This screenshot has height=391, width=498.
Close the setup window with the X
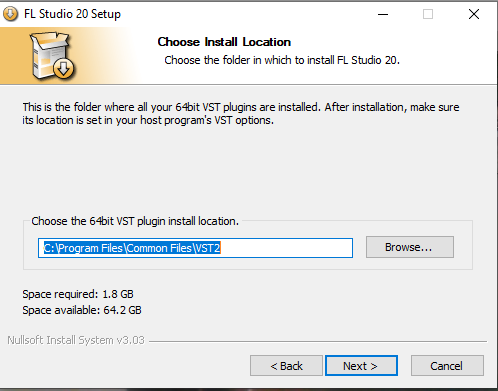coord(474,14)
